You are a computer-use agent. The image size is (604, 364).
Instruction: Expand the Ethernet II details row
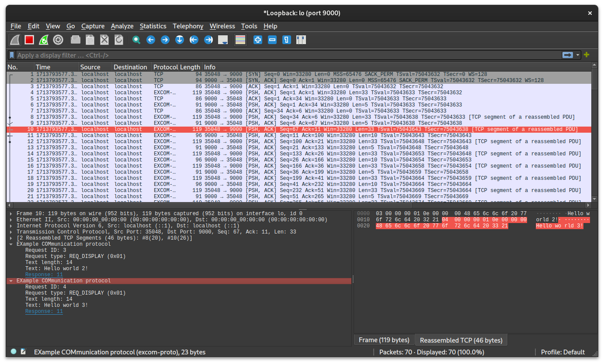(11, 220)
